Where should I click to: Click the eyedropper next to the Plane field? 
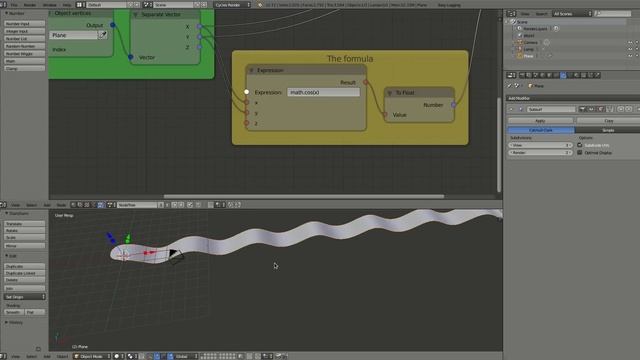pyautogui.click(x=102, y=36)
